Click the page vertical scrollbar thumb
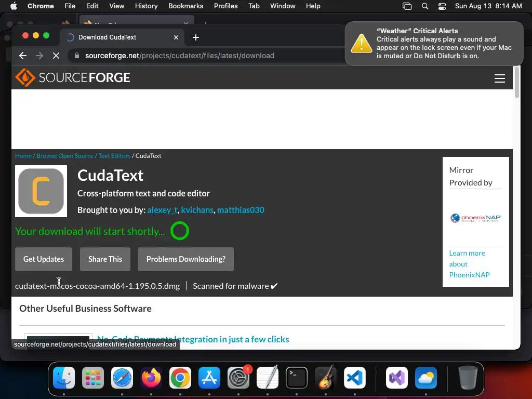The height and width of the screenshot is (399, 532). point(517,82)
